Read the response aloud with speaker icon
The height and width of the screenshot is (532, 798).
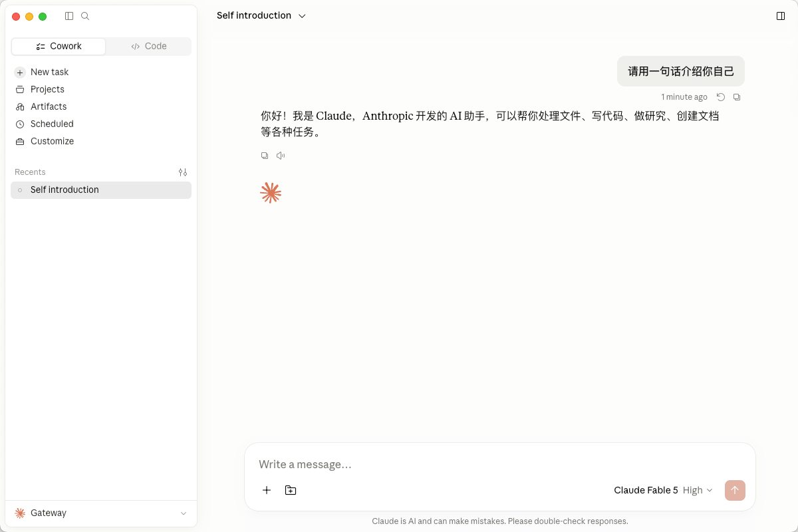[281, 156]
